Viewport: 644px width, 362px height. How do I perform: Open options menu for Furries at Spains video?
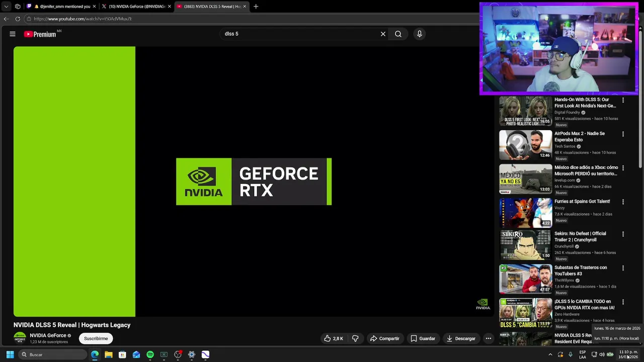(623, 202)
